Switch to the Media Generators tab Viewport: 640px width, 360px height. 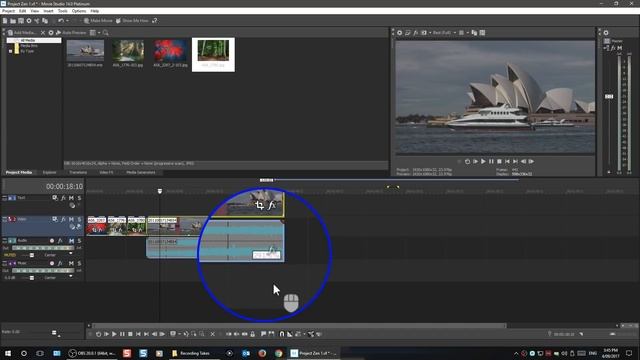click(x=140, y=173)
